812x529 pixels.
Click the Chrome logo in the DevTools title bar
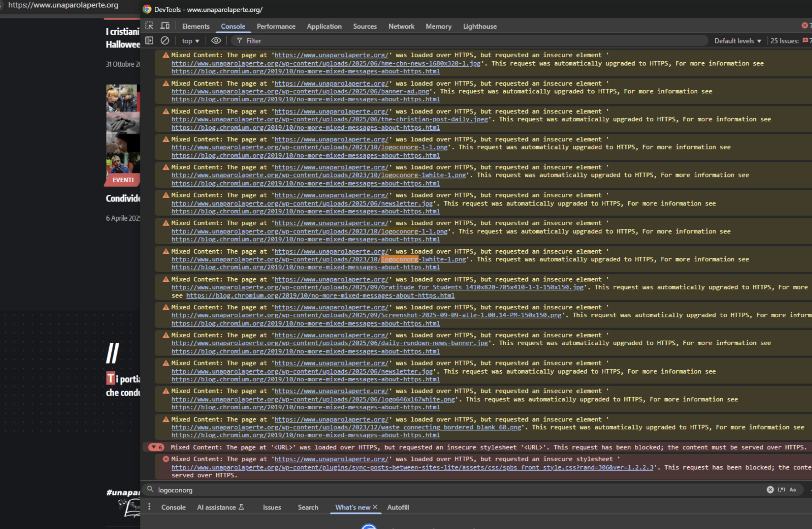click(147, 10)
